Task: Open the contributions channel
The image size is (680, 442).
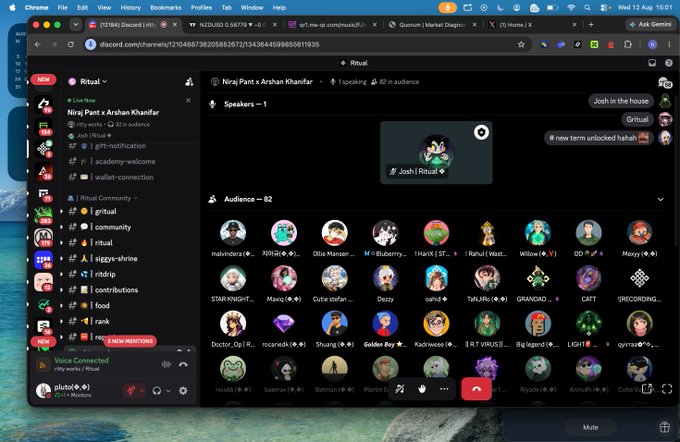Action: (x=130, y=290)
